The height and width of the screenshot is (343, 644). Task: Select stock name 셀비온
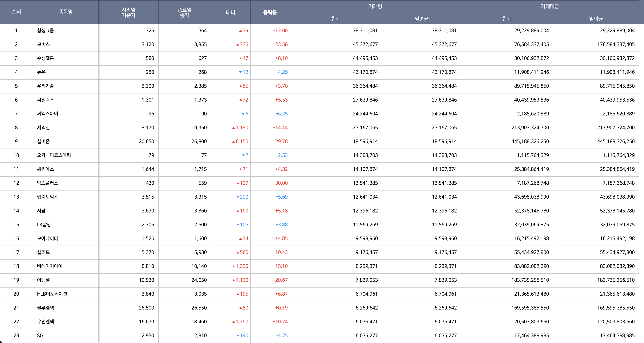click(x=44, y=142)
